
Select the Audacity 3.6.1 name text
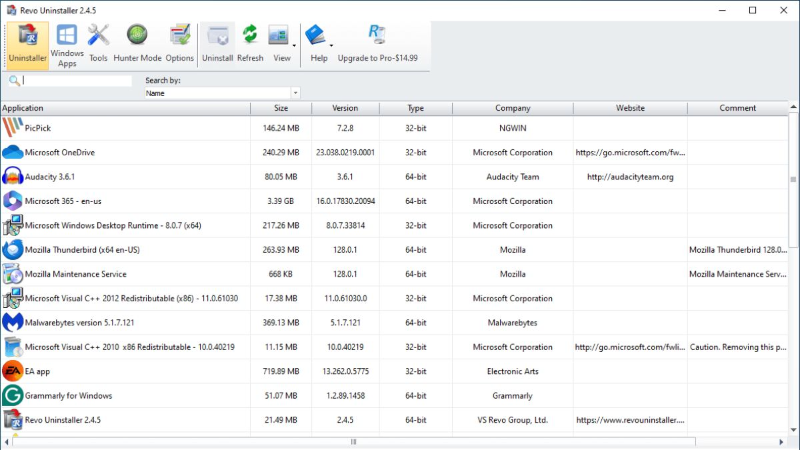click(x=49, y=177)
